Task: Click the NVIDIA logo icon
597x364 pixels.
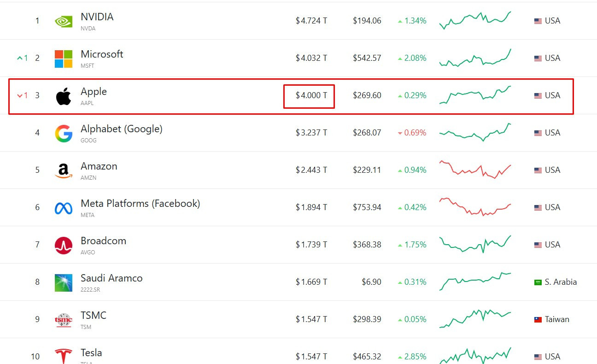Action: tap(64, 21)
